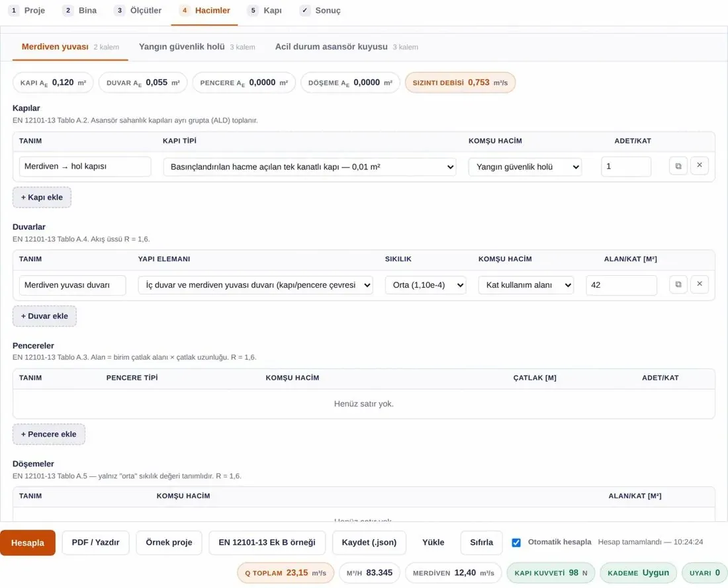Open the Kapı tipi dropdown
The width and height of the screenshot is (728, 588).
[310, 167]
